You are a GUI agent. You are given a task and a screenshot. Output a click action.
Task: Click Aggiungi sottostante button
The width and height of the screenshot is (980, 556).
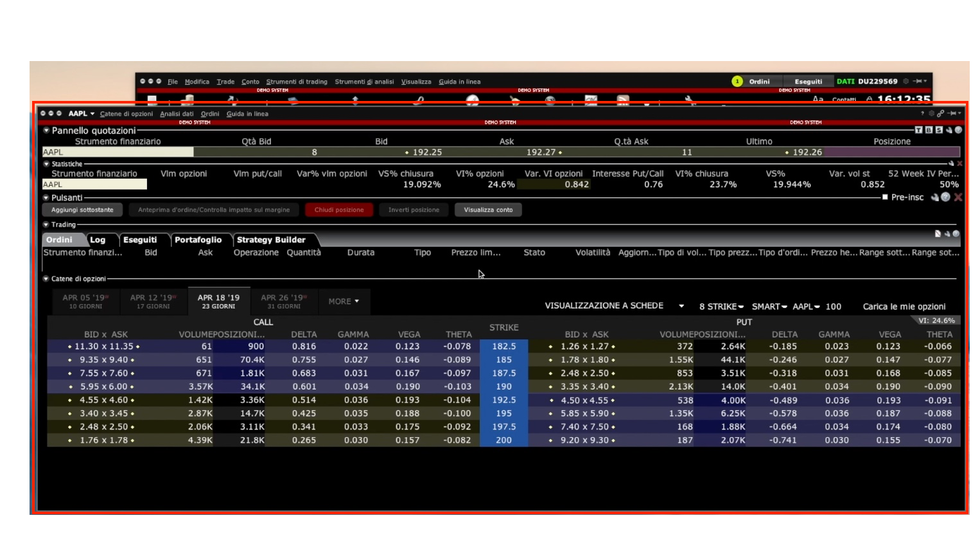82,210
